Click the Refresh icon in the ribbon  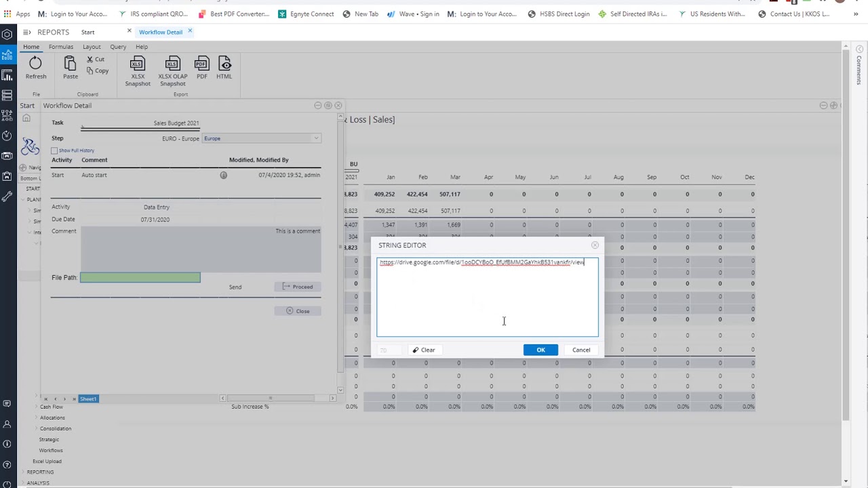[35, 64]
